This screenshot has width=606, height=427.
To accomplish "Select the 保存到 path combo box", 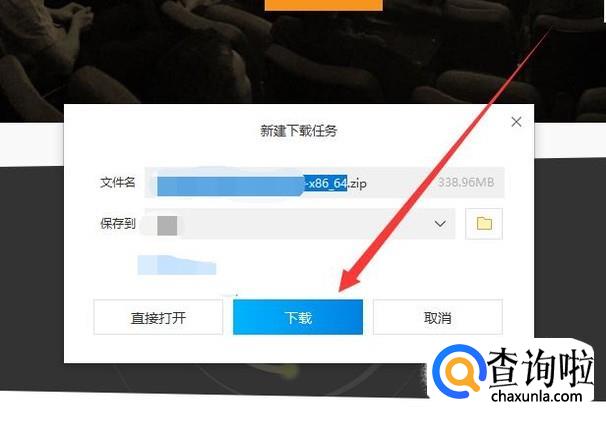I will pos(300,224).
